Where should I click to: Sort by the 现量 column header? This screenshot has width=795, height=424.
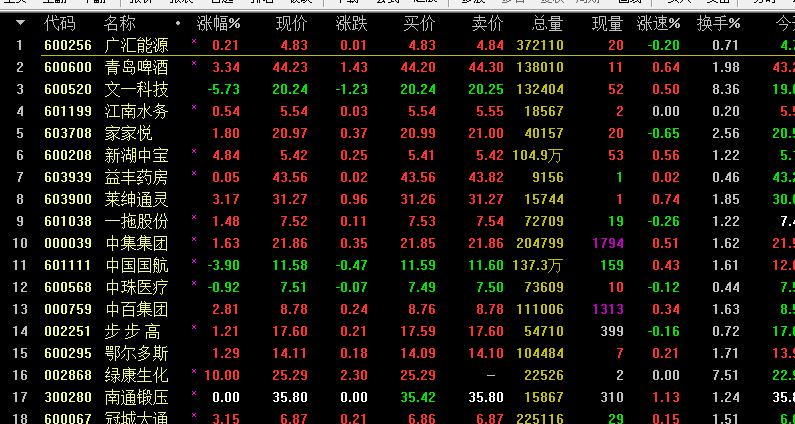click(607, 23)
